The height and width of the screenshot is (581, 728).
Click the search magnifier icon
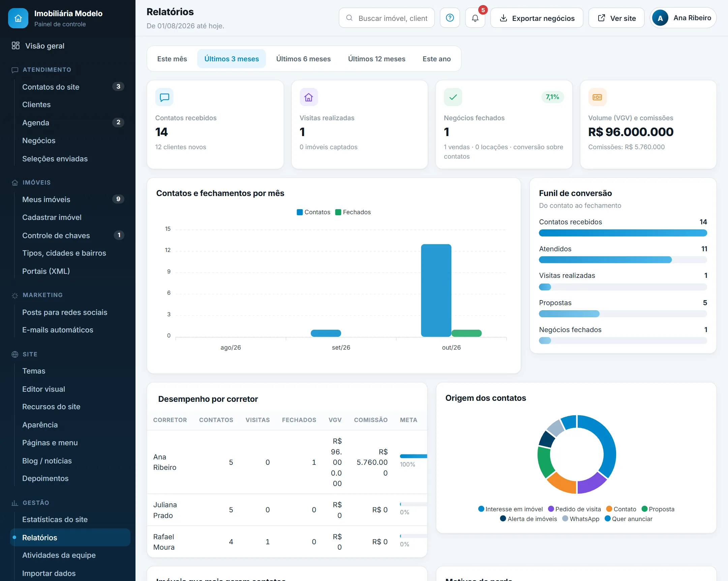pos(350,18)
